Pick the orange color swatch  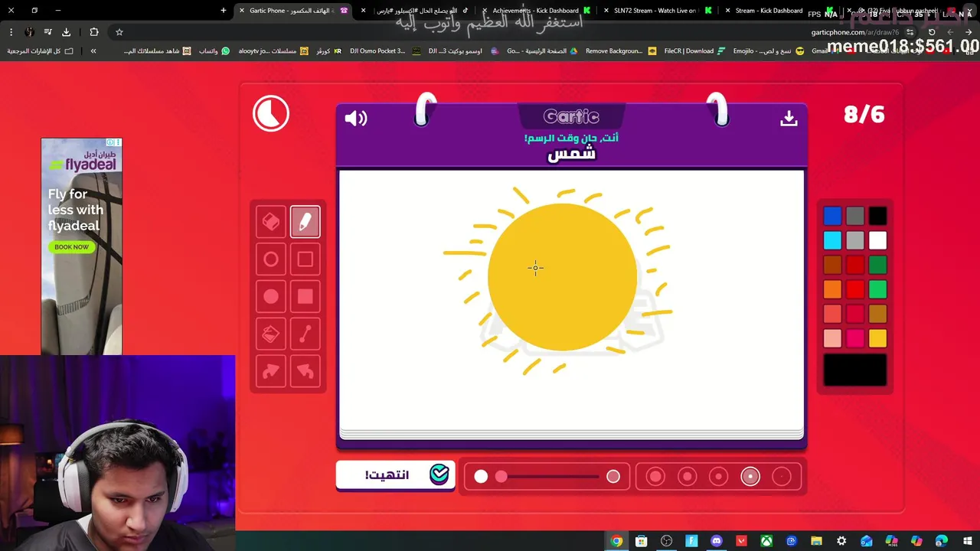pyautogui.click(x=832, y=289)
